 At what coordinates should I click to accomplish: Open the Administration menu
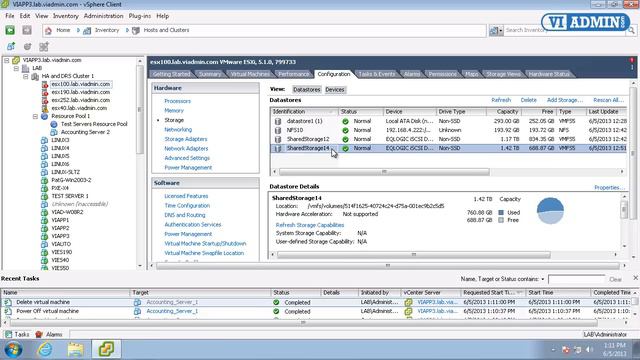pyautogui.click(x=103, y=16)
